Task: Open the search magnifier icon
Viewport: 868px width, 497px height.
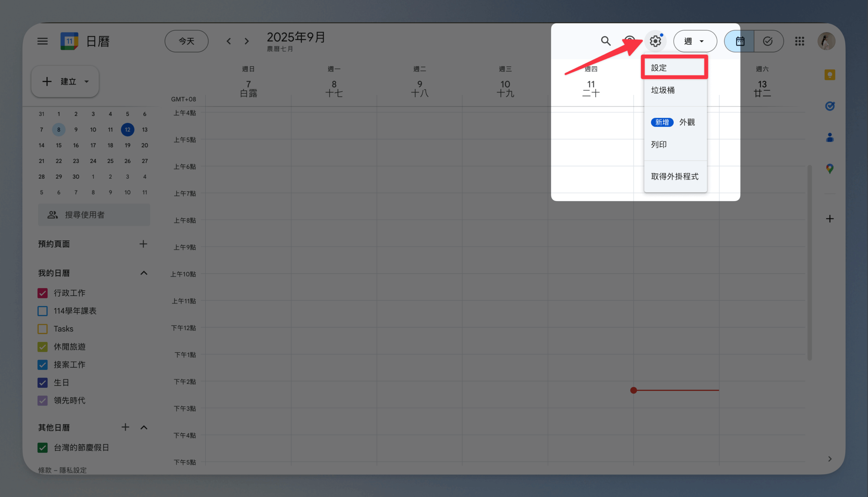Action: [x=606, y=41]
